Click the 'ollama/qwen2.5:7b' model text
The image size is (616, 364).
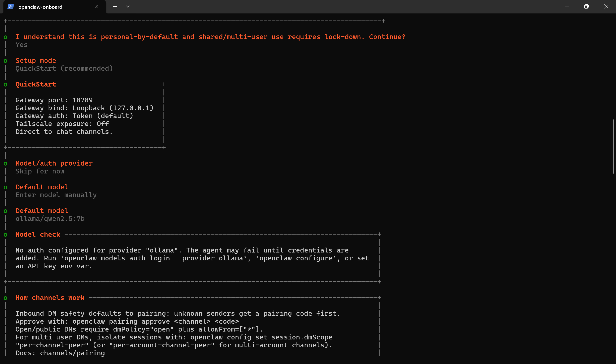point(50,219)
